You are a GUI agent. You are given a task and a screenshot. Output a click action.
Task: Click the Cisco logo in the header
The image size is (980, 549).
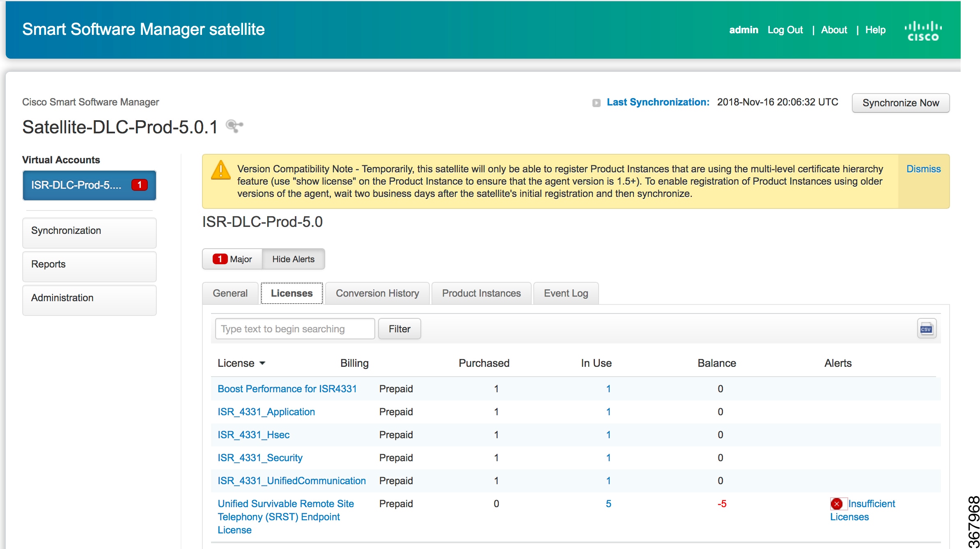tap(923, 29)
